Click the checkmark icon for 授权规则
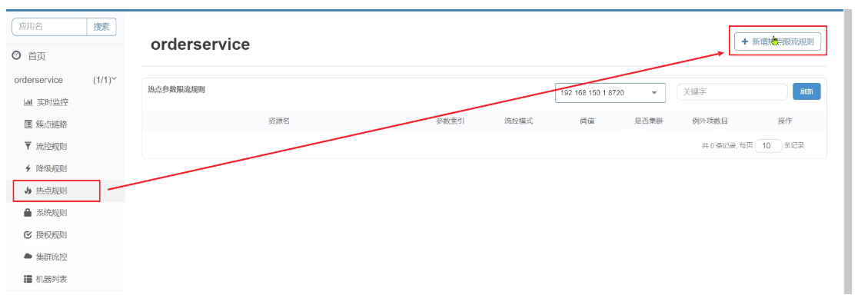 click(28, 234)
